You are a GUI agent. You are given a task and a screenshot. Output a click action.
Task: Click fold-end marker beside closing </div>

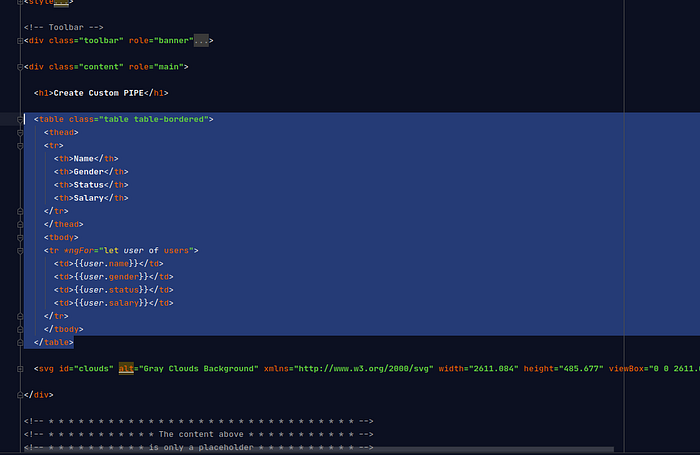tap(20, 395)
